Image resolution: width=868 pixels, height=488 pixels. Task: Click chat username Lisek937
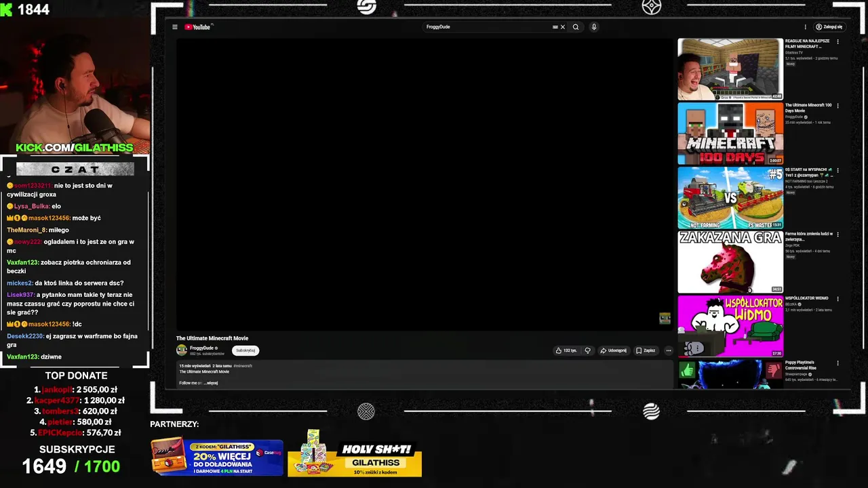(20, 295)
